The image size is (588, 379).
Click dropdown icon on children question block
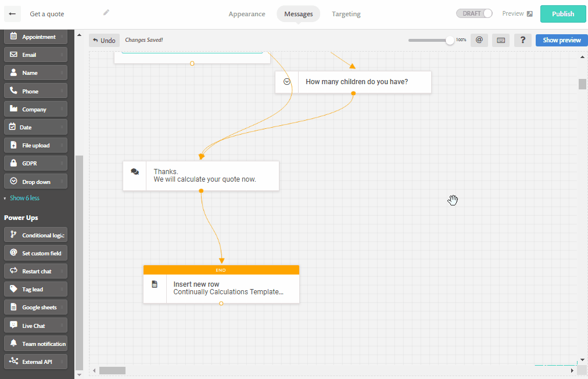pos(287,82)
